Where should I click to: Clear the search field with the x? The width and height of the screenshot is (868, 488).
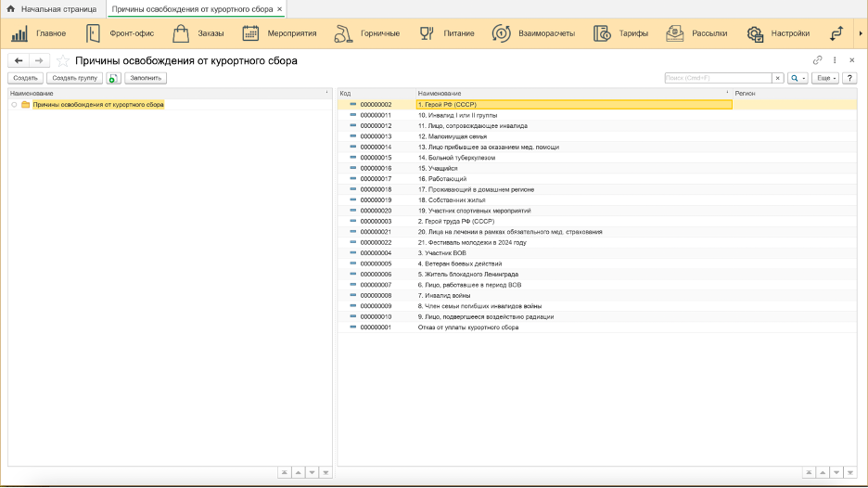[x=778, y=78]
